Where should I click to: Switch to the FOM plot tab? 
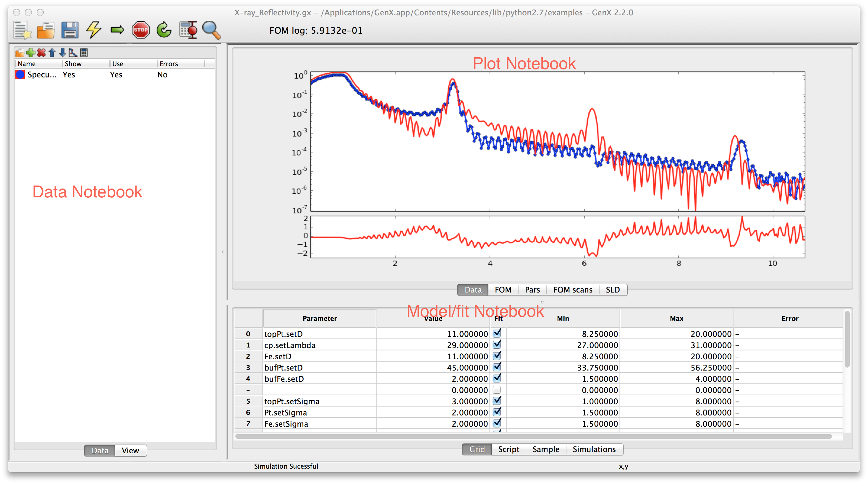[503, 290]
